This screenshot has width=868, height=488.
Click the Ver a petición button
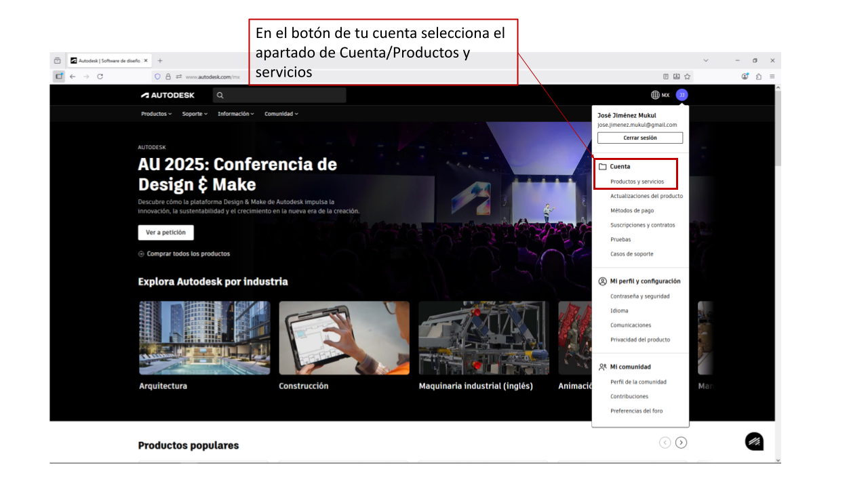[166, 232]
